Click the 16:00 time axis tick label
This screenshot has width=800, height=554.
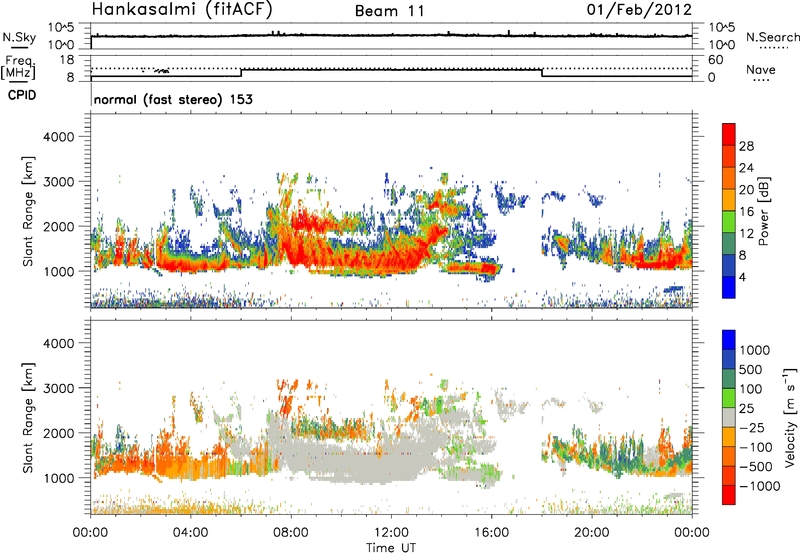pos(491,532)
